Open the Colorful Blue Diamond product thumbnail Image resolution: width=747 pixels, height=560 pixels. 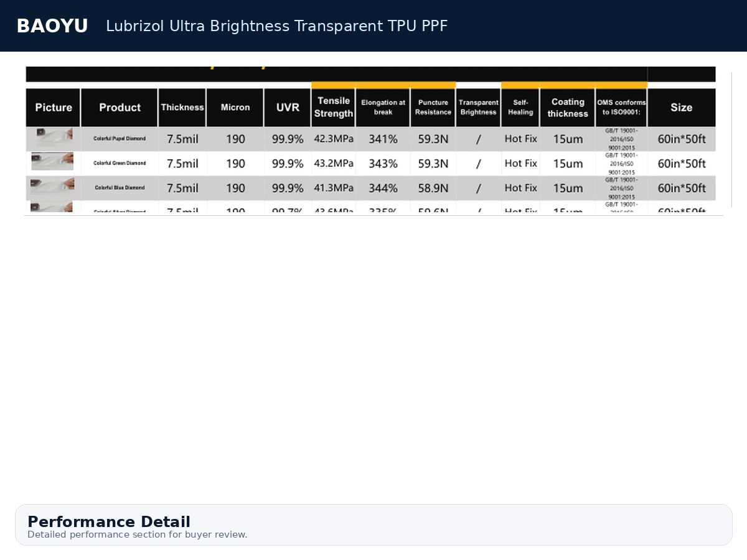click(x=52, y=186)
